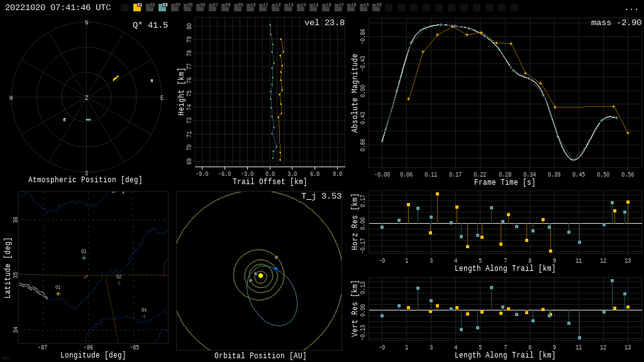This screenshot has width=644, height=362.
Task: Select station 04 square in top bar
Action: coord(175,8)
